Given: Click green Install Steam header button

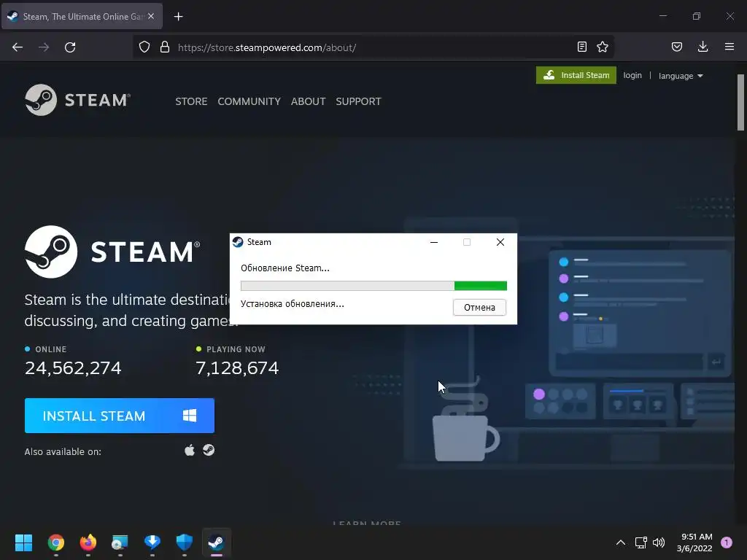Looking at the screenshot, I should pyautogui.click(x=576, y=75).
